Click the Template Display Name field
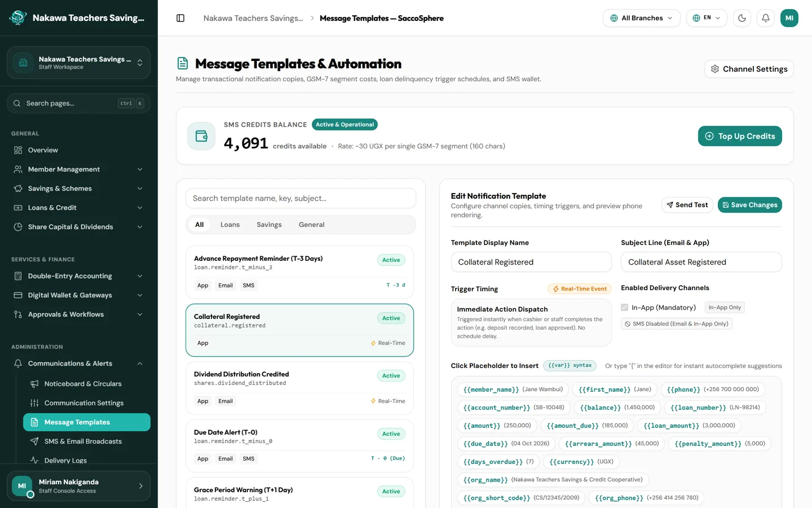This screenshot has width=812, height=508. point(531,262)
